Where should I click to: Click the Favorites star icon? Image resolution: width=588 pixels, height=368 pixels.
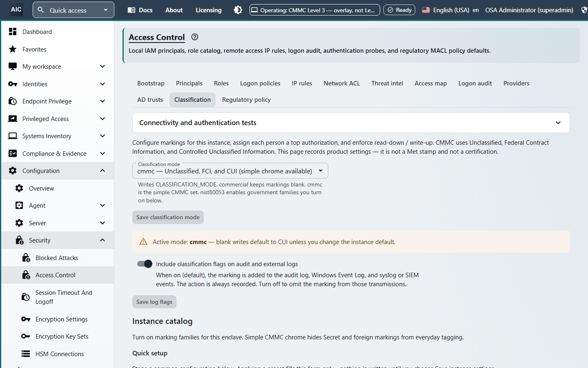(x=13, y=49)
